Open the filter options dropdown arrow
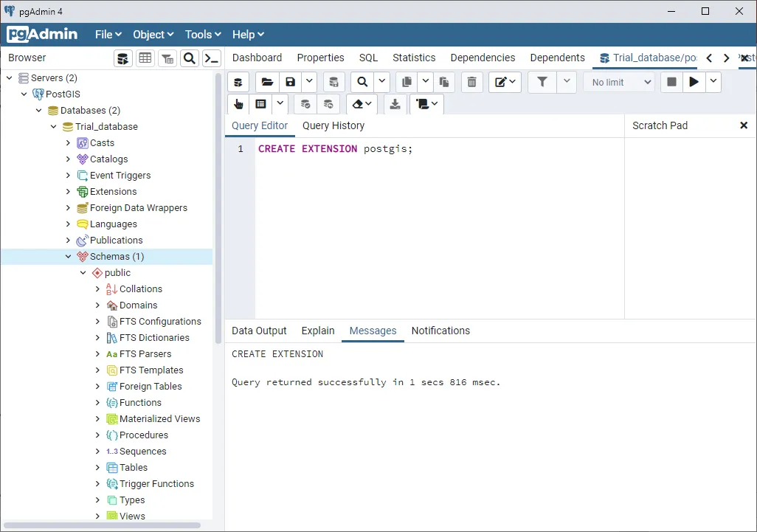Viewport: 757px width, 532px height. pos(567,82)
